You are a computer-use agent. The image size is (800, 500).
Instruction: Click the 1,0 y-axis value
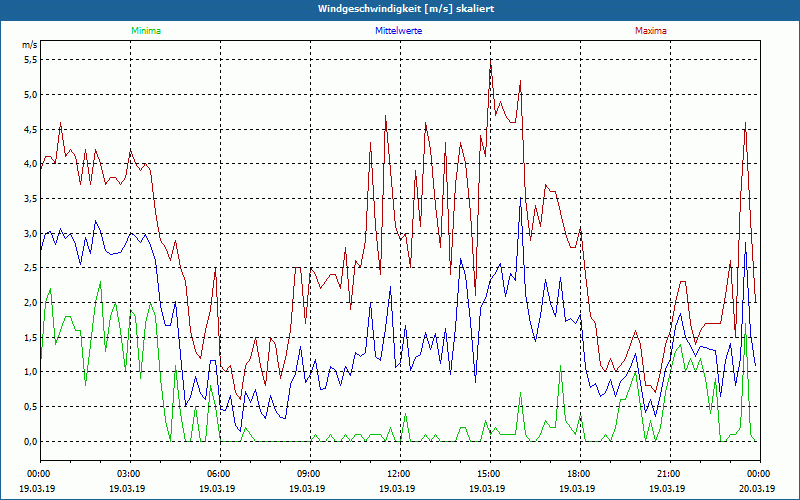30,372
